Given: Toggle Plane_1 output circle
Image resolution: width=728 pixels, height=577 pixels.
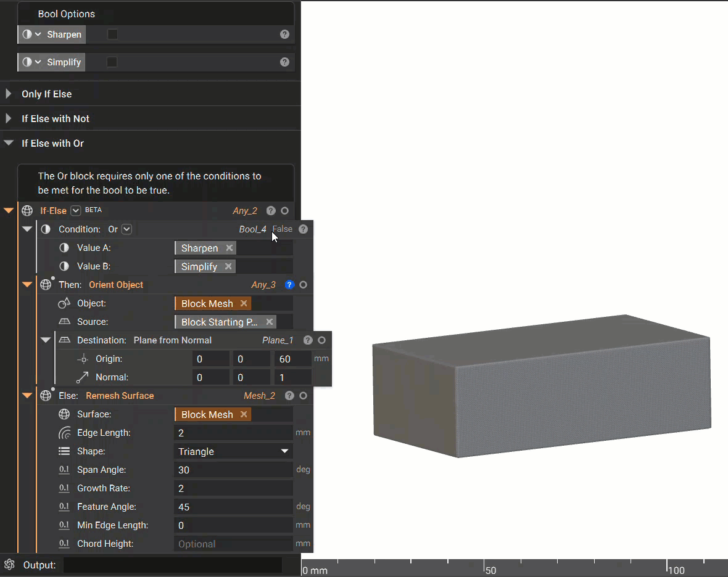Looking at the screenshot, I should click(322, 340).
